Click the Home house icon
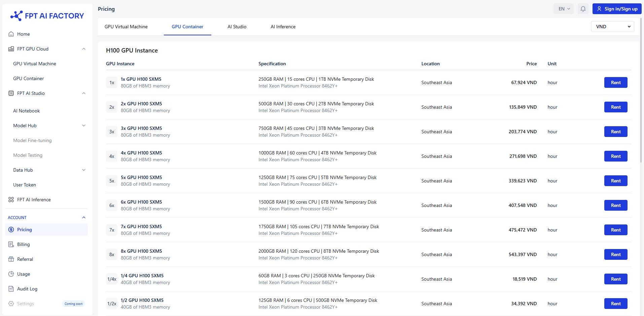644x316 pixels. pyautogui.click(x=11, y=34)
